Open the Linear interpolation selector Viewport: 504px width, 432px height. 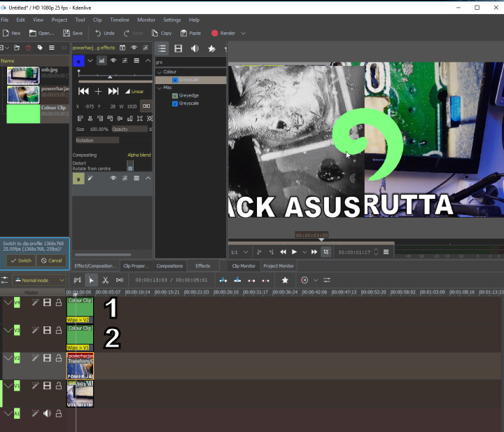click(134, 91)
